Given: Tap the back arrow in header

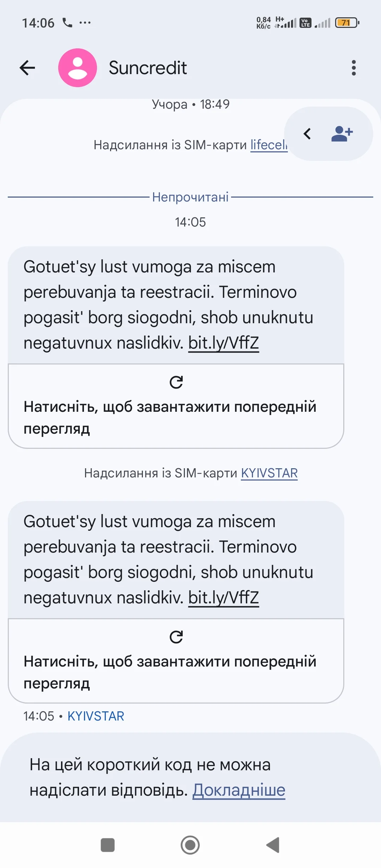Looking at the screenshot, I should (28, 68).
